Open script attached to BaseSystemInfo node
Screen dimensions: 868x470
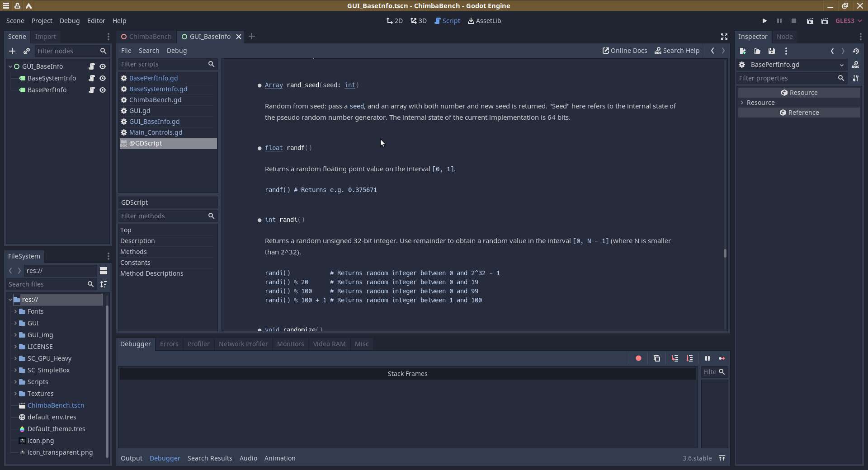tap(92, 78)
